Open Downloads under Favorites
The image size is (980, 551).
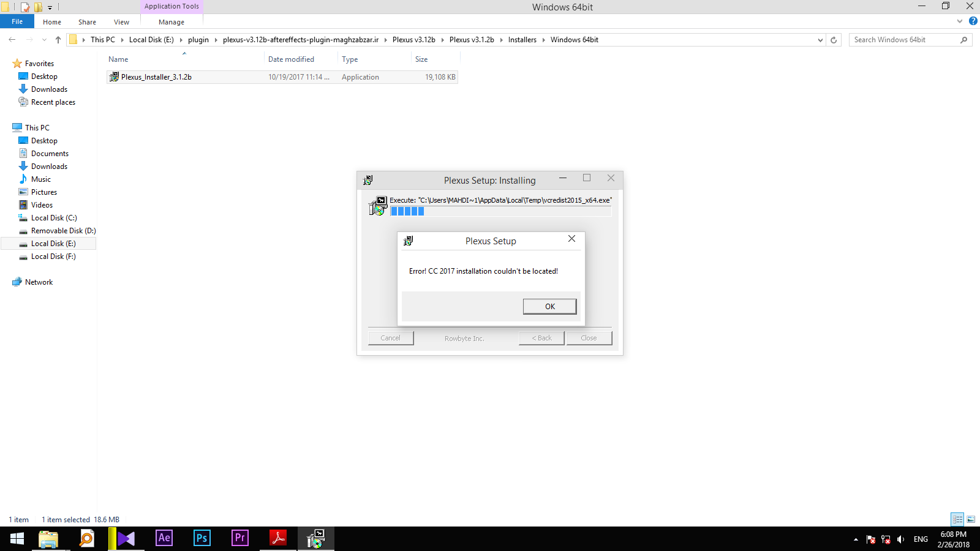[x=49, y=89]
